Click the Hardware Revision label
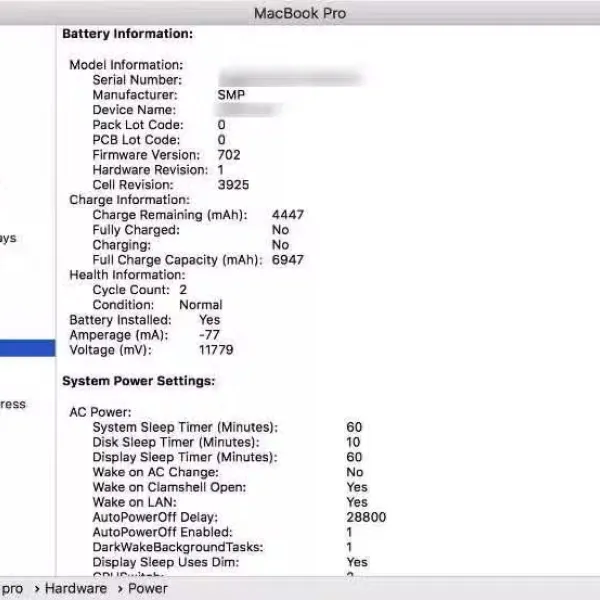The image size is (600, 600). click(x=150, y=170)
